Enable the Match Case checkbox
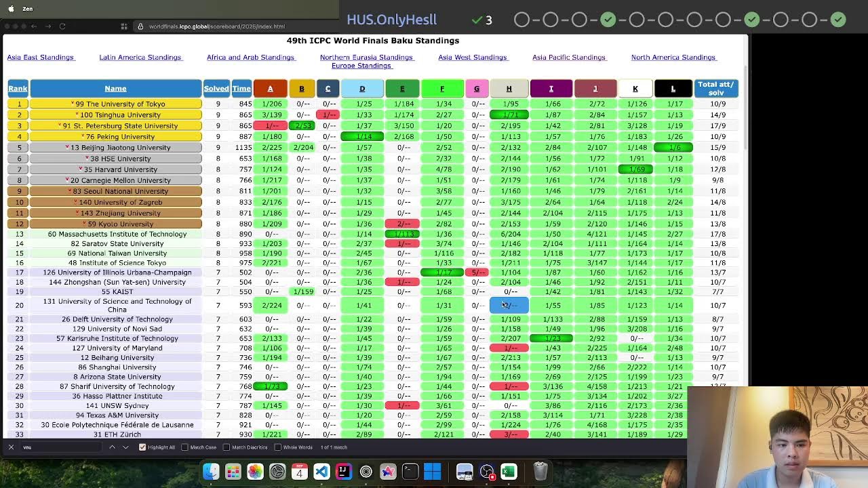This screenshot has width=868, height=488. [184, 447]
